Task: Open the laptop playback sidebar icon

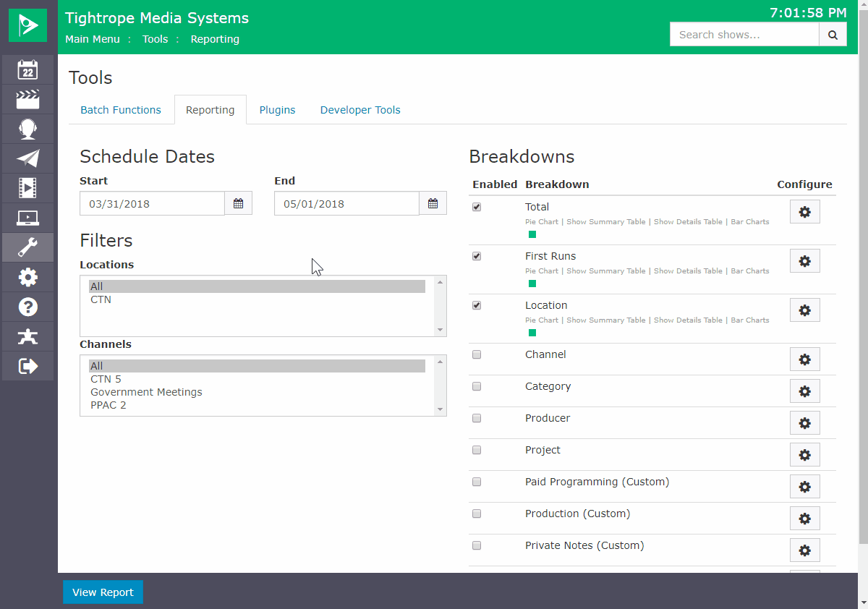Action: pyautogui.click(x=27, y=218)
